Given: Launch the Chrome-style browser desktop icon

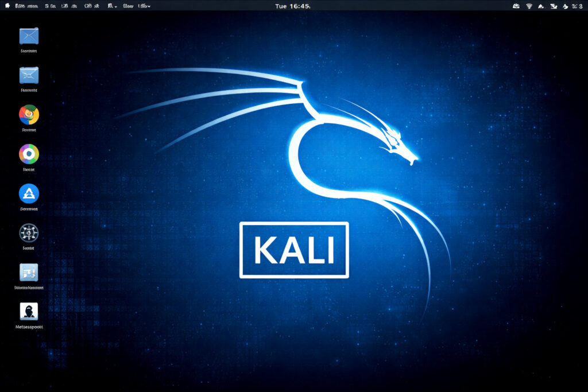Looking at the screenshot, I should pos(29,115).
